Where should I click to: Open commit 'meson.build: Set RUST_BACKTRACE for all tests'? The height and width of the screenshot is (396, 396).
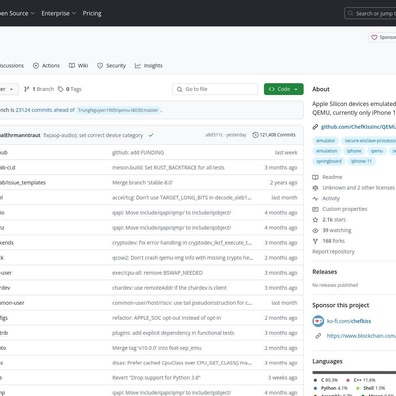pos(168,168)
